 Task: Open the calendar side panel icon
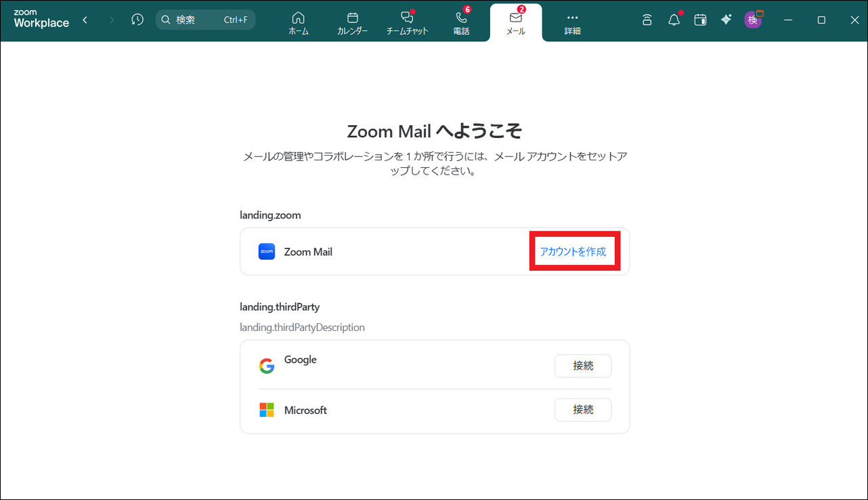click(x=701, y=20)
